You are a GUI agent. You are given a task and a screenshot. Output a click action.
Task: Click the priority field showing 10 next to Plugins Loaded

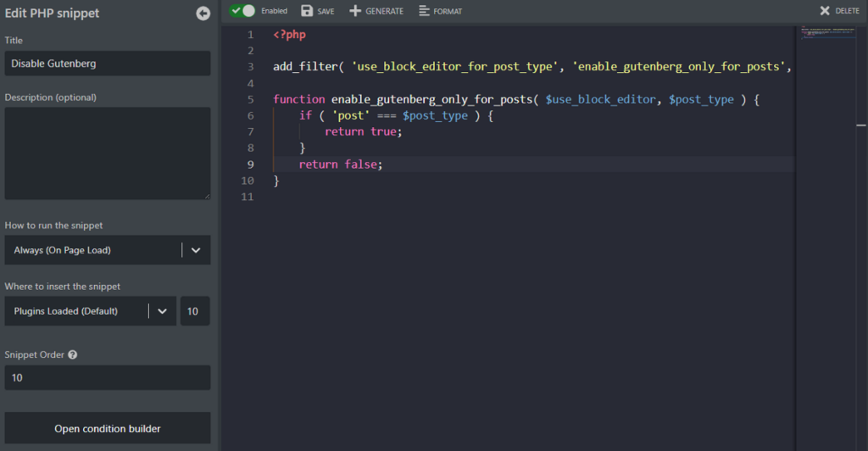(195, 311)
